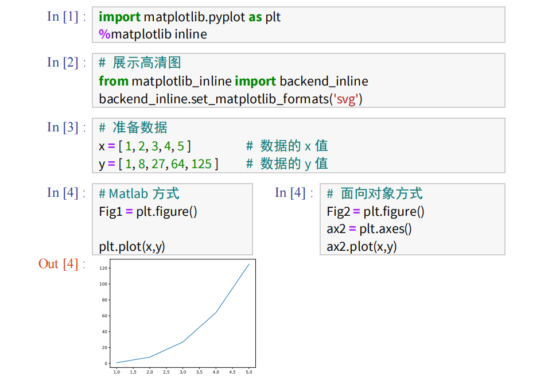Click the 'ax2 = plt.axes()' line
This screenshot has height=392, width=548.
pyautogui.click(x=369, y=229)
